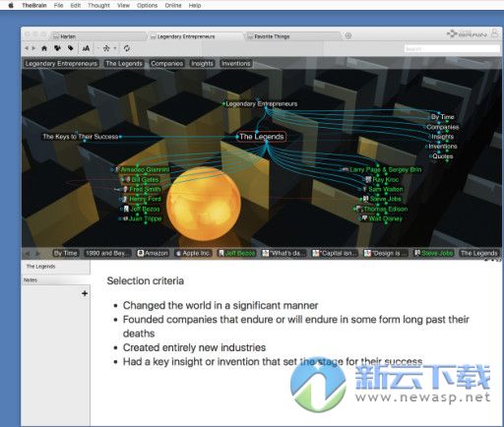Open the dropdown arrow beside layout icon
504x427 pixels.
tap(115, 48)
